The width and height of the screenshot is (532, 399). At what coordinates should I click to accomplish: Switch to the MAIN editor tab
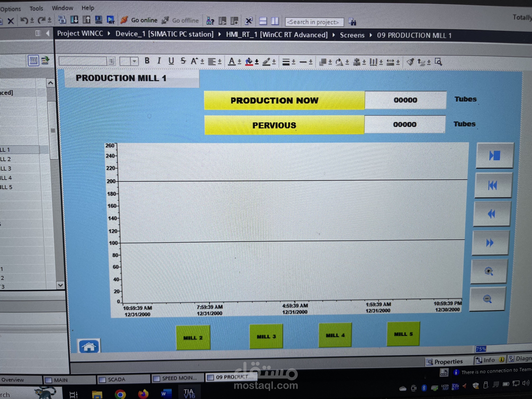tap(70, 380)
